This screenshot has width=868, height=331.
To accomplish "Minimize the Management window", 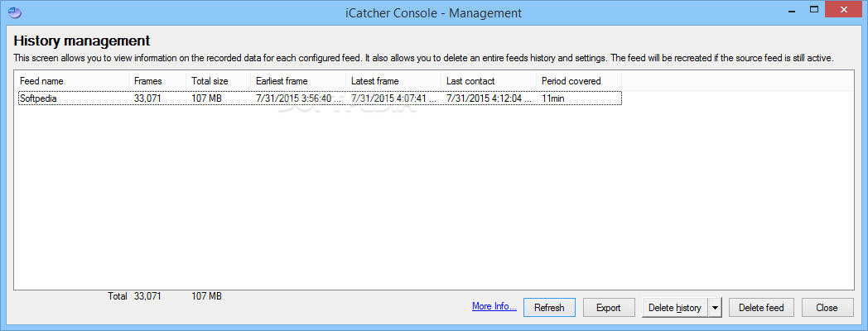I will click(x=792, y=9).
